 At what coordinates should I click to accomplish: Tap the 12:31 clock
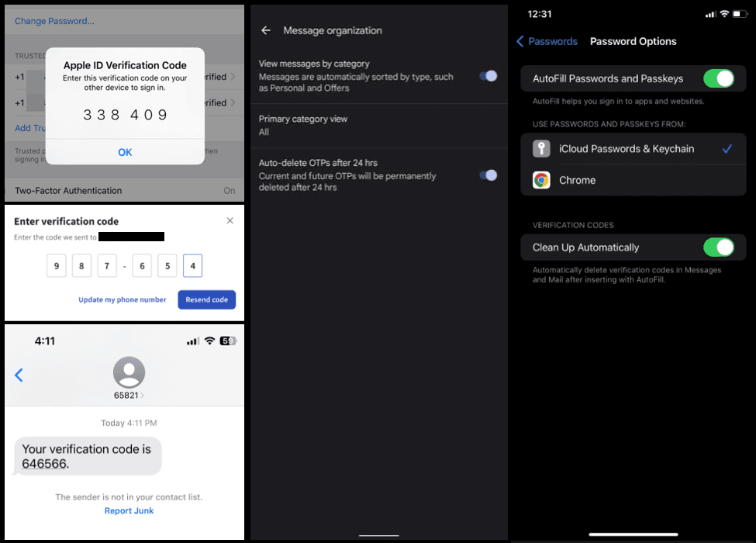pyautogui.click(x=540, y=14)
